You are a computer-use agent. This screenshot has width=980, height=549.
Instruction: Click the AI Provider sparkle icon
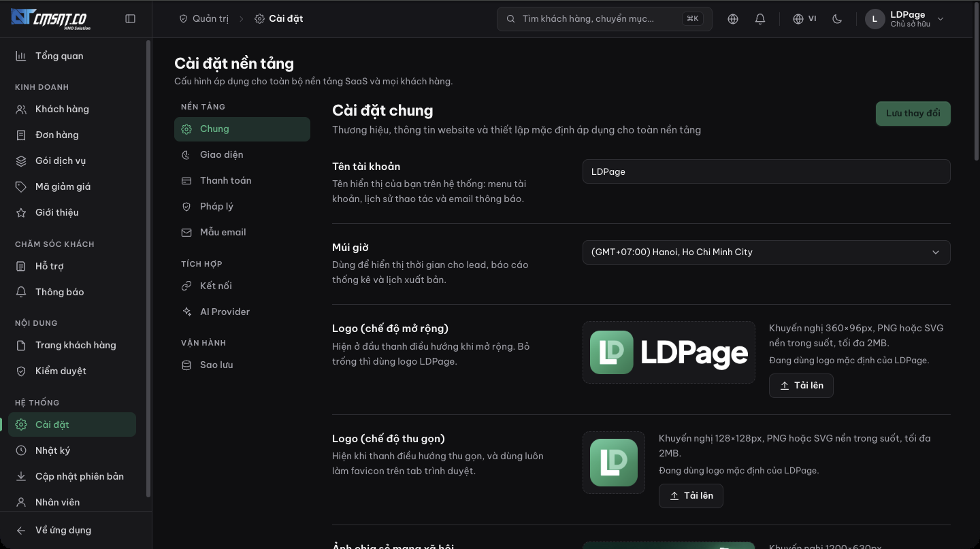(x=186, y=312)
